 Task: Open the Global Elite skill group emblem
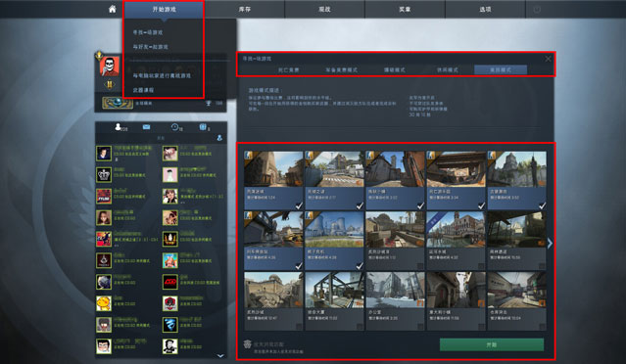coord(118,104)
